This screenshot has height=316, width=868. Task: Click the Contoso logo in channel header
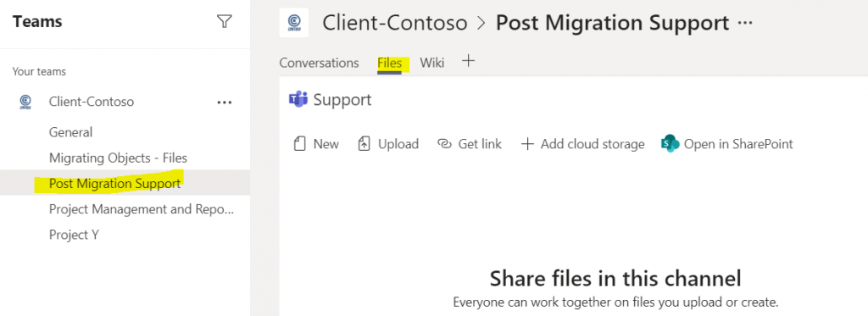(x=293, y=23)
